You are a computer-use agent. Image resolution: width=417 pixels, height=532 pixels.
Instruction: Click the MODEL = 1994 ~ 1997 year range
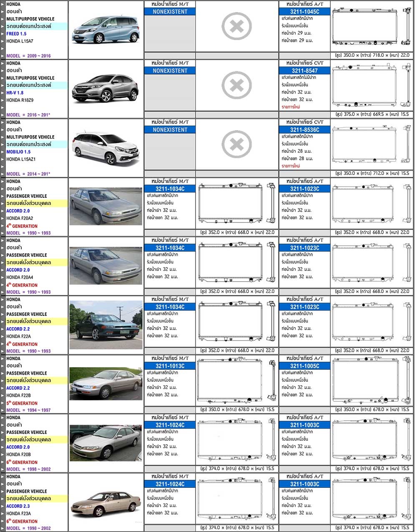click(x=29, y=410)
